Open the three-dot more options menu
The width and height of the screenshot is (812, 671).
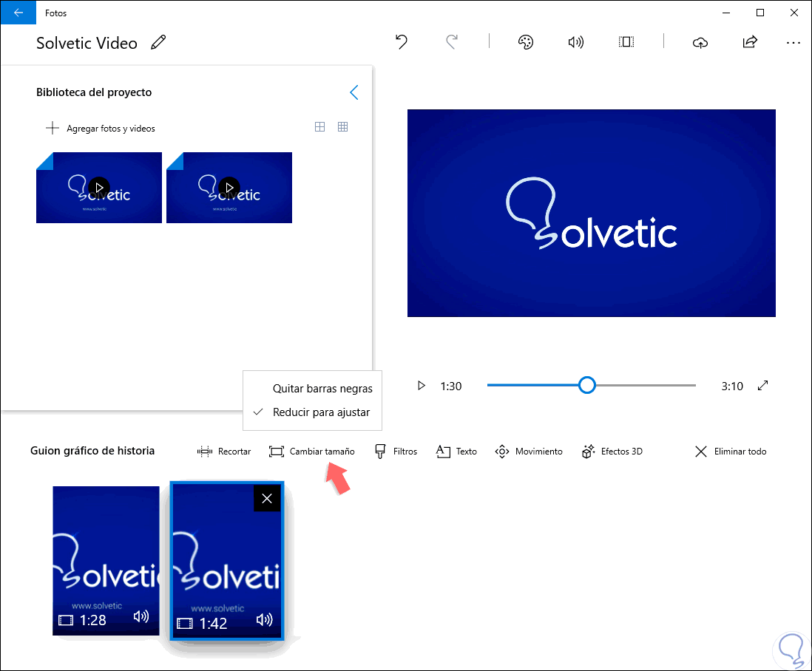click(x=794, y=43)
